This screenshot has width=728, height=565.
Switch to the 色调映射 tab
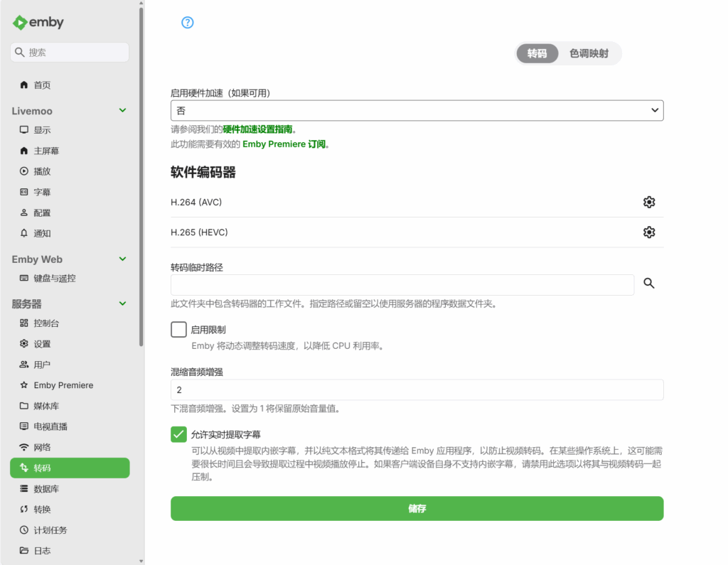point(589,53)
